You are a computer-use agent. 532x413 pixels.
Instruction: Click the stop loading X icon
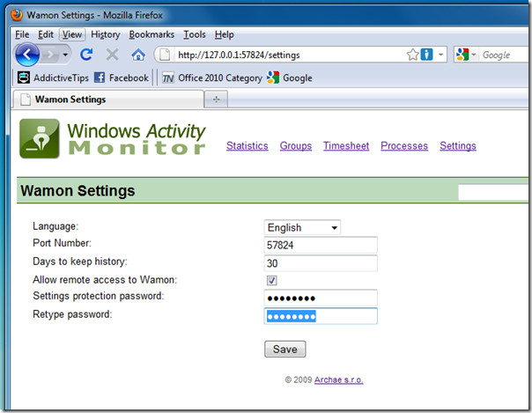point(112,55)
